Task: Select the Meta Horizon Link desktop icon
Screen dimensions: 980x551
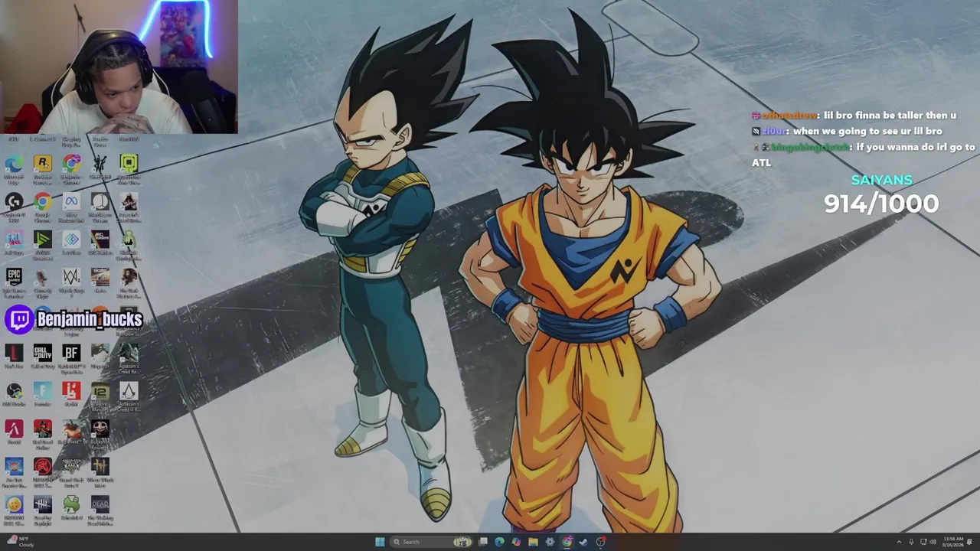Action: click(71, 208)
